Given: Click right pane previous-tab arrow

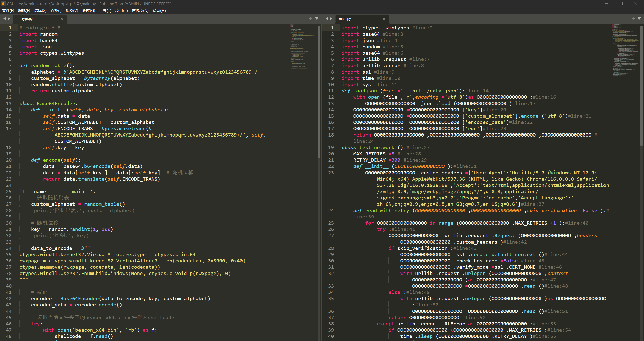Looking at the screenshot, I should (x=327, y=19).
